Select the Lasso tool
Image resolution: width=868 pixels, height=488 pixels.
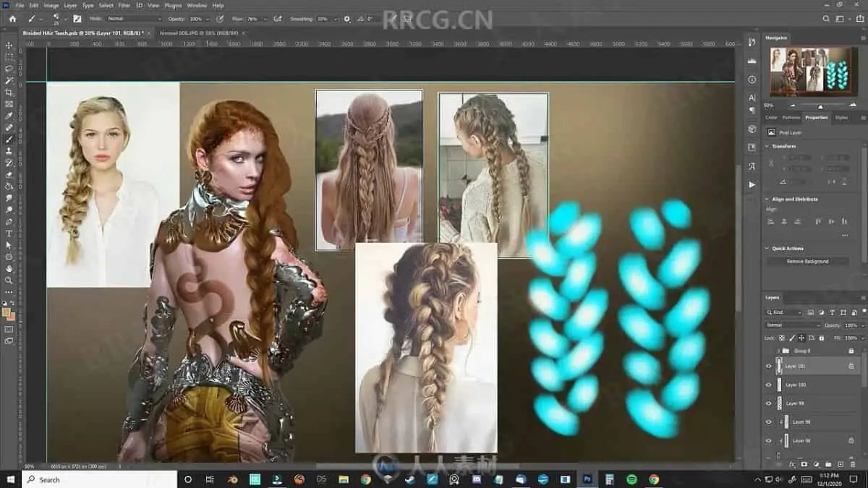click(9, 69)
